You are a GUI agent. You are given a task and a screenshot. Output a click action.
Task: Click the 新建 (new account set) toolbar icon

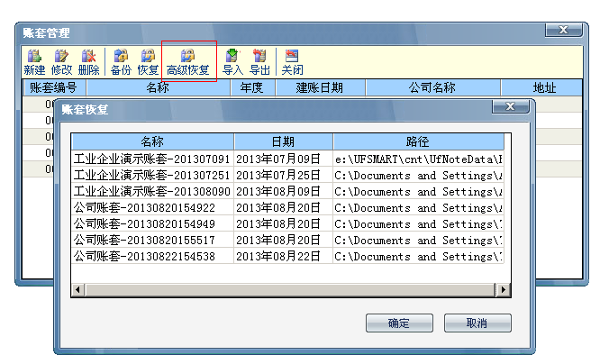(34, 62)
